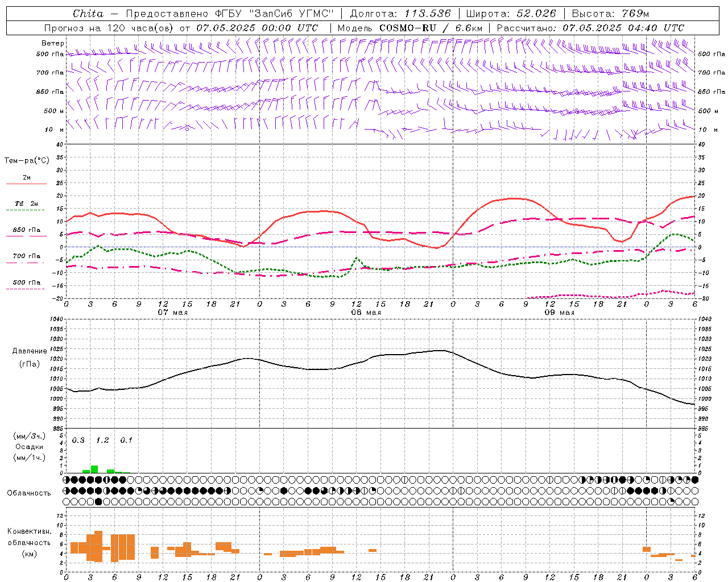
Task: Click the Облачность cloud cover label
Action: pos(29,493)
